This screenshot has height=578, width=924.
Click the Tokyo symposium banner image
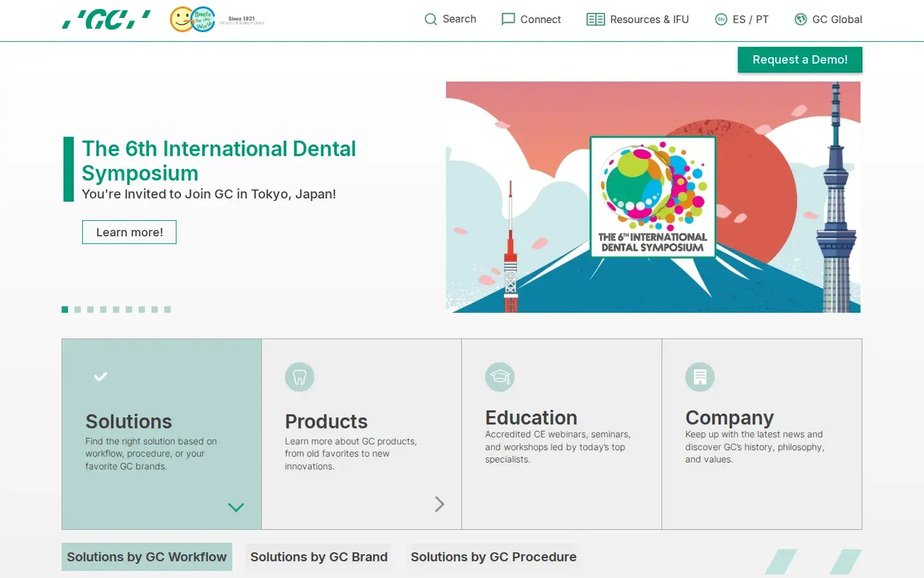click(653, 197)
